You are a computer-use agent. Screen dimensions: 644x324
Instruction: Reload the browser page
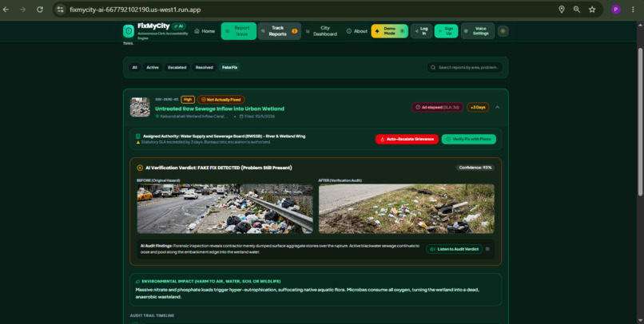tap(40, 10)
